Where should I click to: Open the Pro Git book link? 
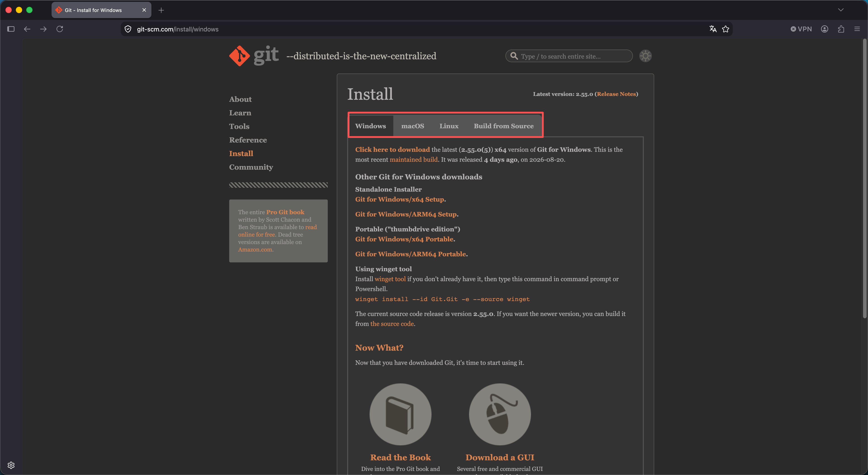285,212
